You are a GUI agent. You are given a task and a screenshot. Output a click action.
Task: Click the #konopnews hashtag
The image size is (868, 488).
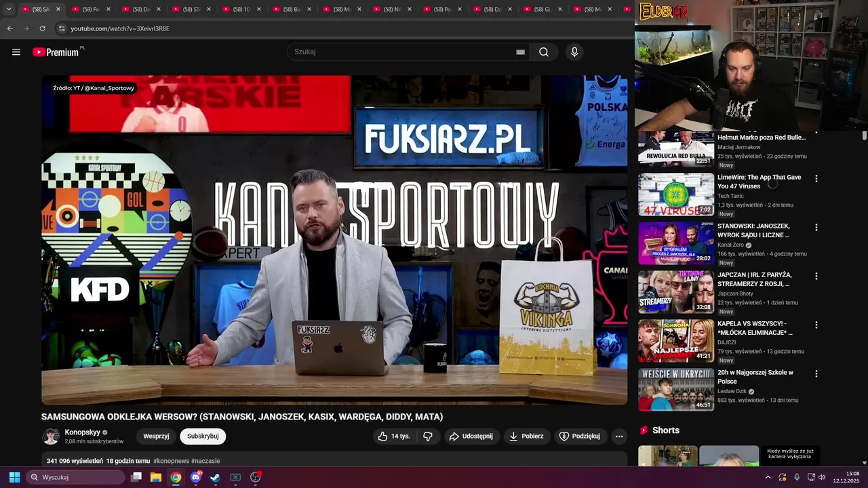171,461
